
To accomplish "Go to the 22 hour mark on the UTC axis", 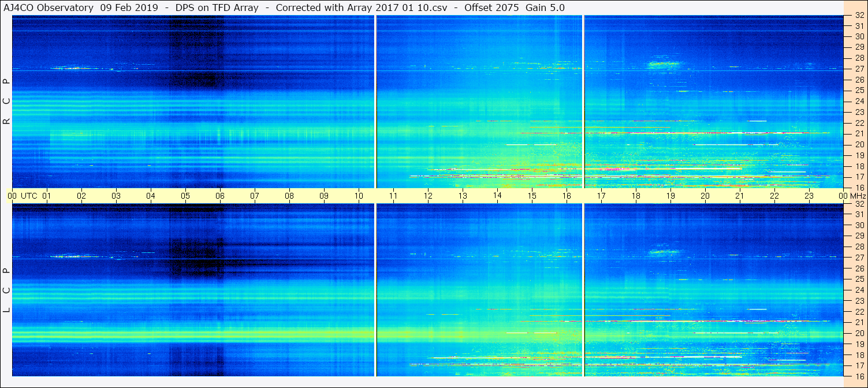I will 774,196.
